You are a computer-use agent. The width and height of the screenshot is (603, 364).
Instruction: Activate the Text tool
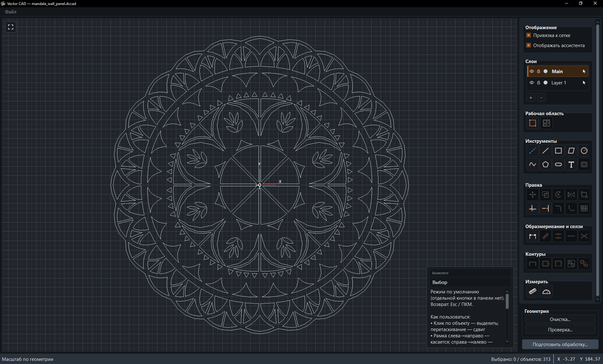(571, 164)
